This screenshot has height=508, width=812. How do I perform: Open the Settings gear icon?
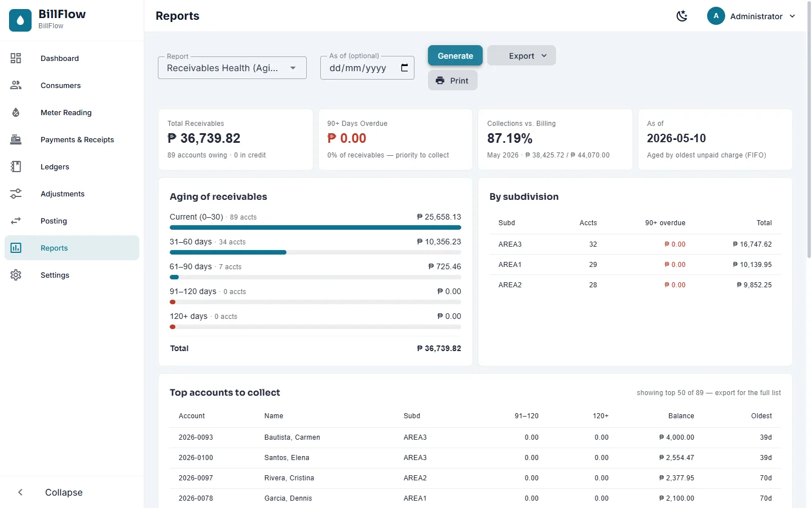pos(16,275)
